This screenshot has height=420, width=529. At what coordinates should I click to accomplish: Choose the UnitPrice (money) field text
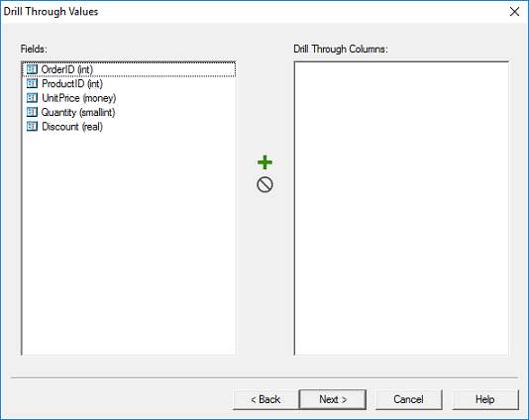click(x=78, y=98)
